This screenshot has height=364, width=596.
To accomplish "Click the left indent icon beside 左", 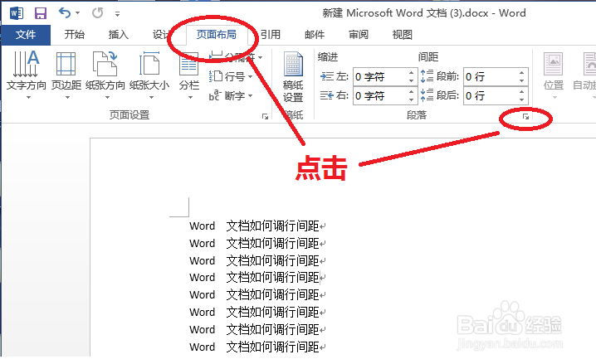I will [x=327, y=76].
